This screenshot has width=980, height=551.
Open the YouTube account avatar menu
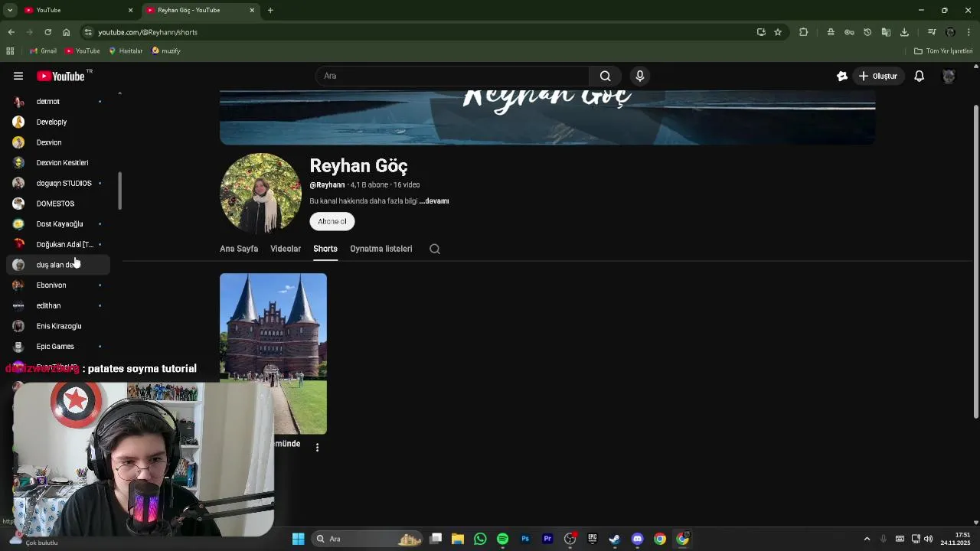[949, 76]
